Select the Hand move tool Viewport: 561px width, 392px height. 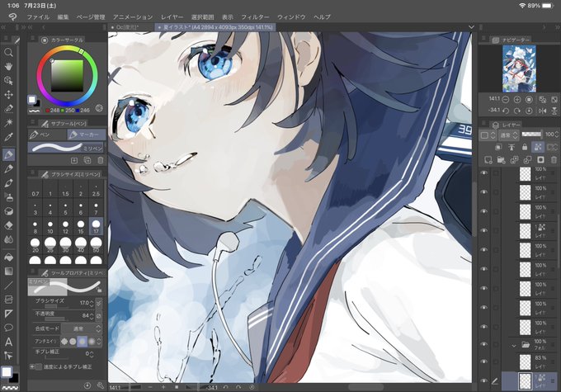8,67
